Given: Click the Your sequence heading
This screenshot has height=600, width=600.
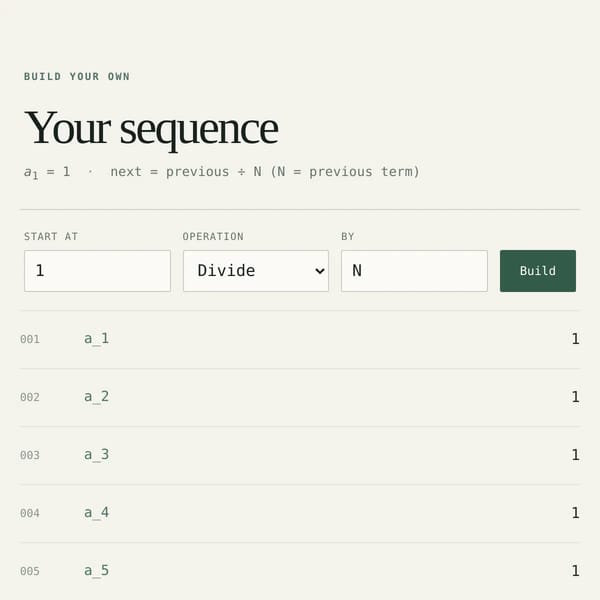Looking at the screenshot, I should point(151,129).
